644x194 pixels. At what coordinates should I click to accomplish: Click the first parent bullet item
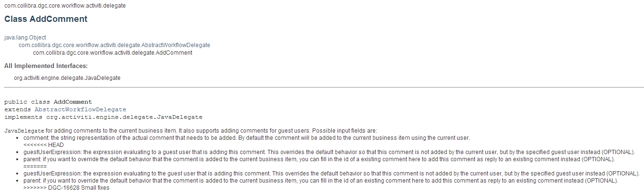[319, 159]
